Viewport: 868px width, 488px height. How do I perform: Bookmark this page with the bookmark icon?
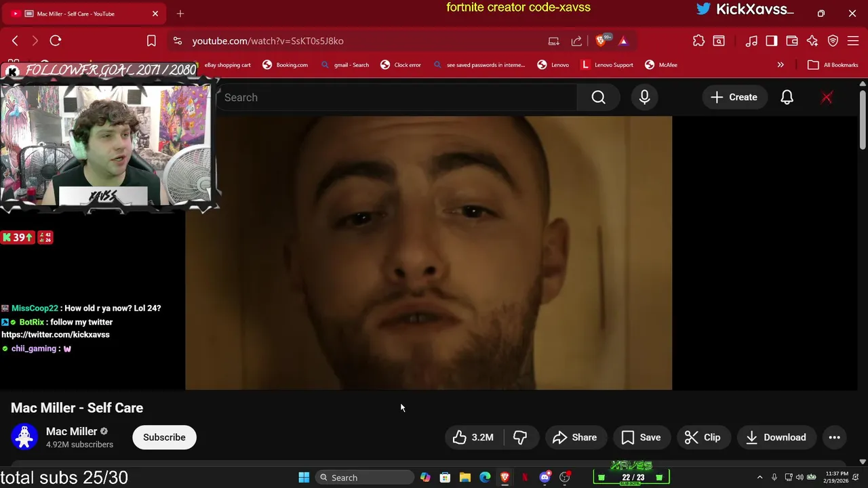point(151,41)
